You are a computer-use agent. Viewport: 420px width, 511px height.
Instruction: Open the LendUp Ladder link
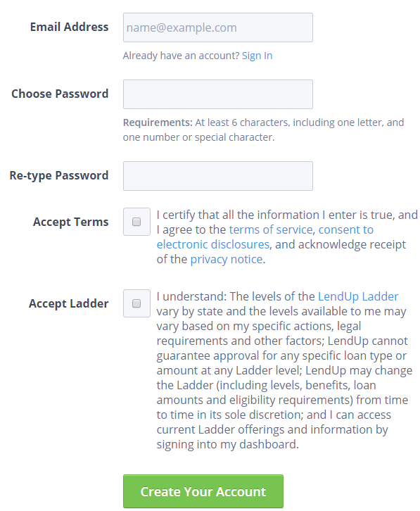(x=358, y=296)
